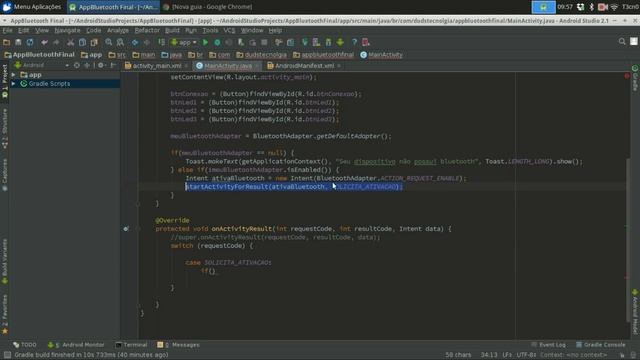The width and height of the screenshot is (640, 360).
Task: Open the TODO tool window
Action: point(24,345)
